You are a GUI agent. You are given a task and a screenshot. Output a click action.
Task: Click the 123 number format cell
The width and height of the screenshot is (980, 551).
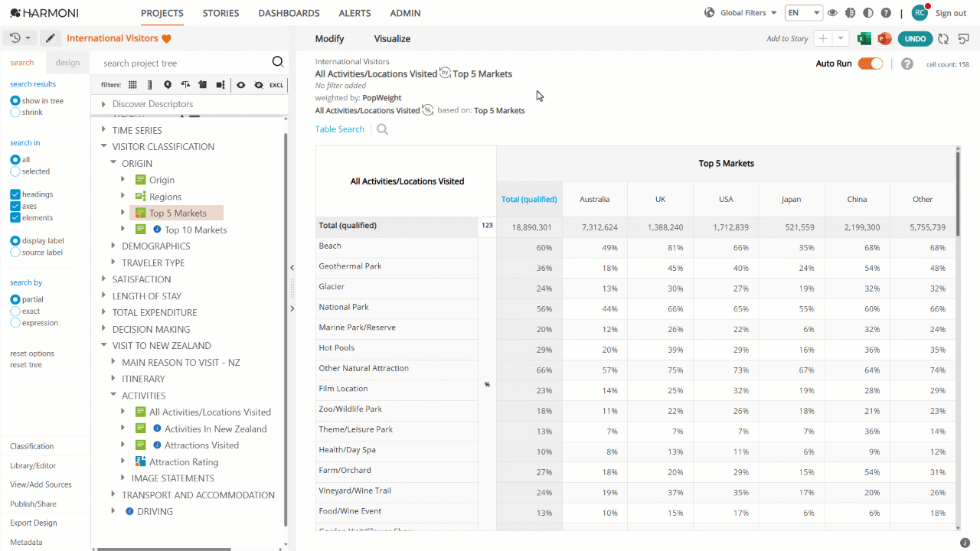(487, 226)
